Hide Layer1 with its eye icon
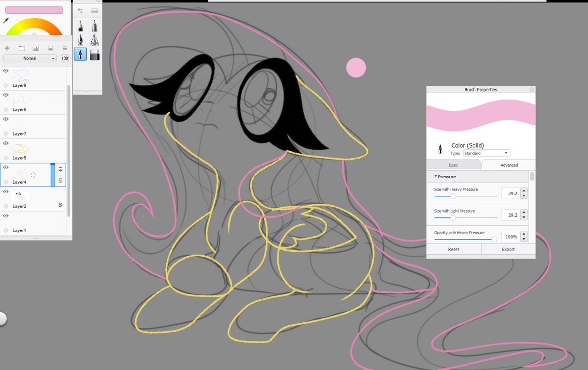Viewport: 588px width, 370px height. tap(5, 216)
